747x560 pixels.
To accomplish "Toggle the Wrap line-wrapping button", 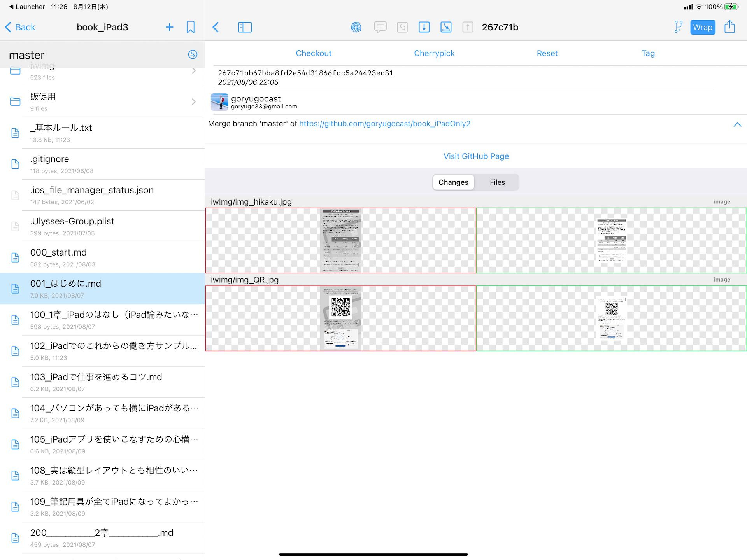I will point(703,27).
